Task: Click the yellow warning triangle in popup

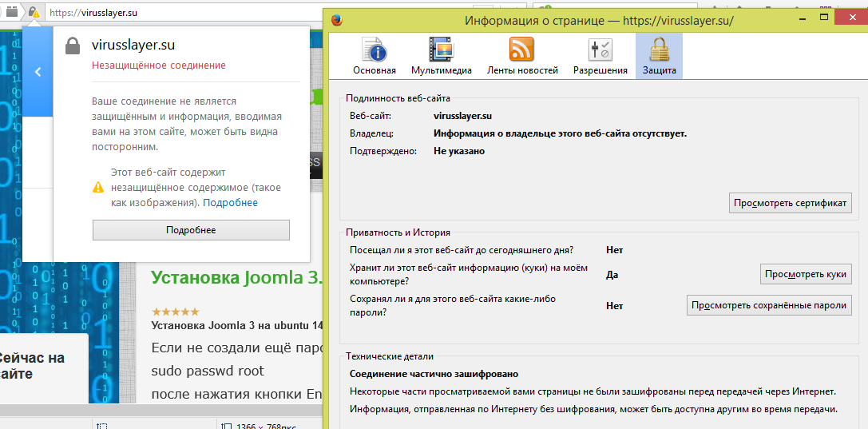Action: pos(98,187)
